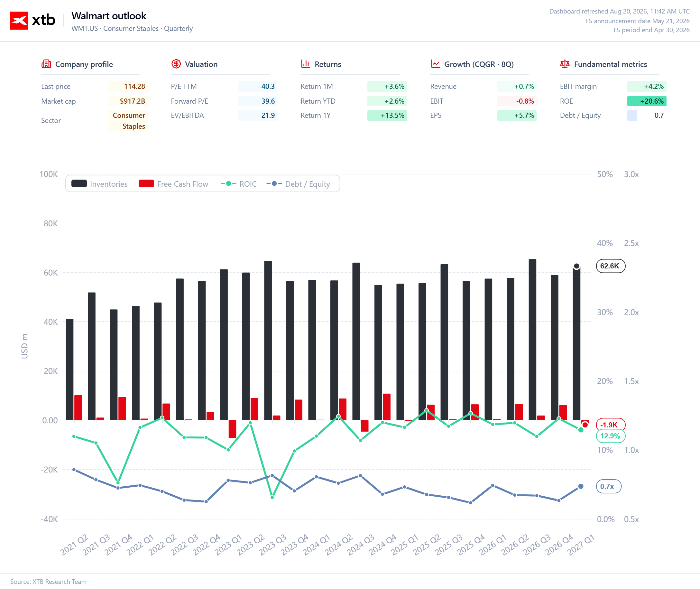Click the dark Inventories legend swatch
Image resolution: width=700 pixels, height=589 pixels.
coord(79,184)
